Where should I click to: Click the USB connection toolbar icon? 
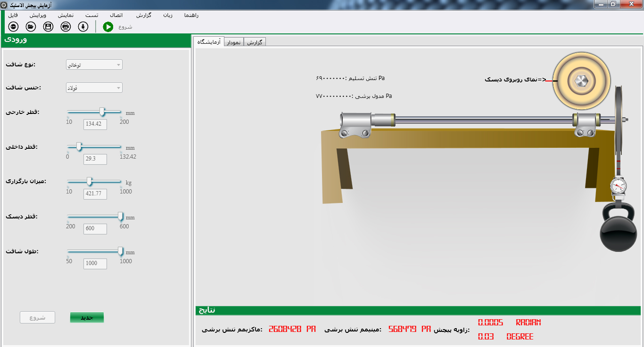[83, 26]
